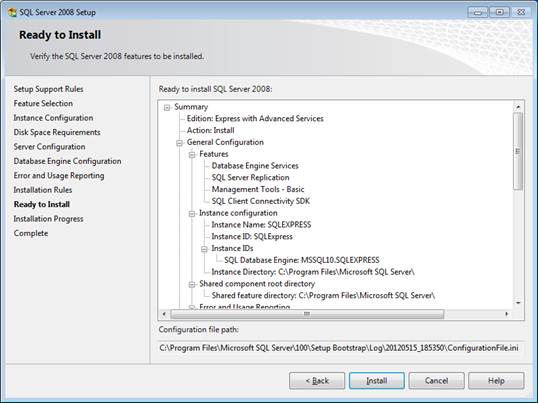Collapse the General Configuration node
Screen dimensions: 538x403
tap(179, 143)
